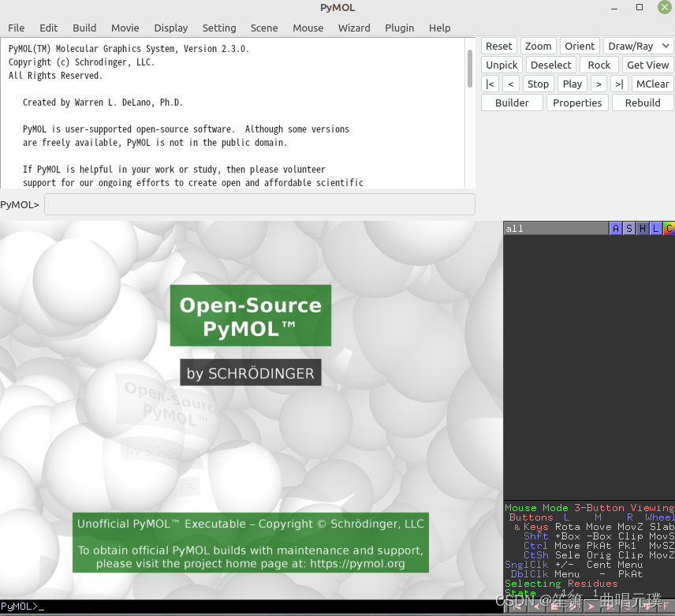This screenshot has height=616, width=675.
Task: Open the Builder panel
Action: pos(511,103)
